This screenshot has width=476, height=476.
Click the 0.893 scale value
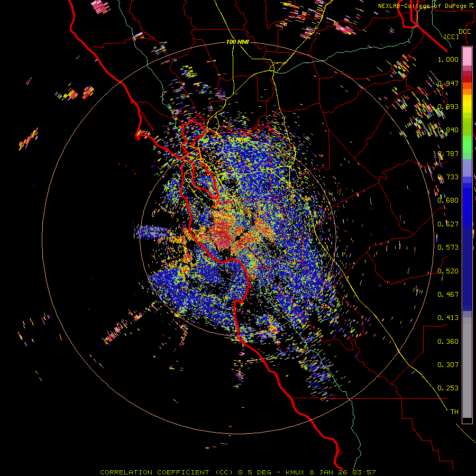448,106
